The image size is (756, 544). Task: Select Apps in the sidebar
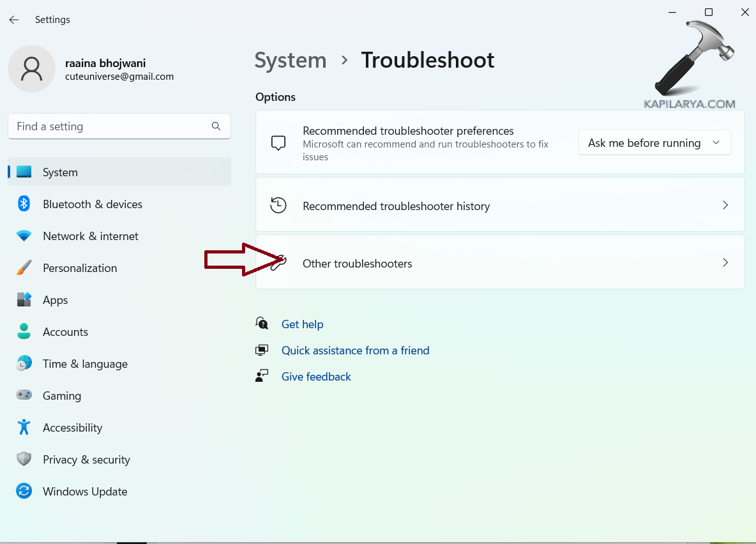56,300
